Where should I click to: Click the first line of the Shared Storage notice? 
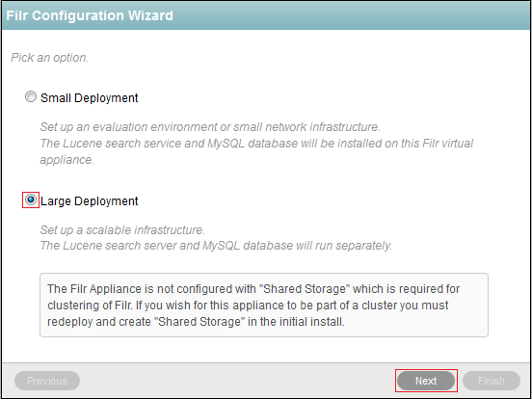click(253, 289)
